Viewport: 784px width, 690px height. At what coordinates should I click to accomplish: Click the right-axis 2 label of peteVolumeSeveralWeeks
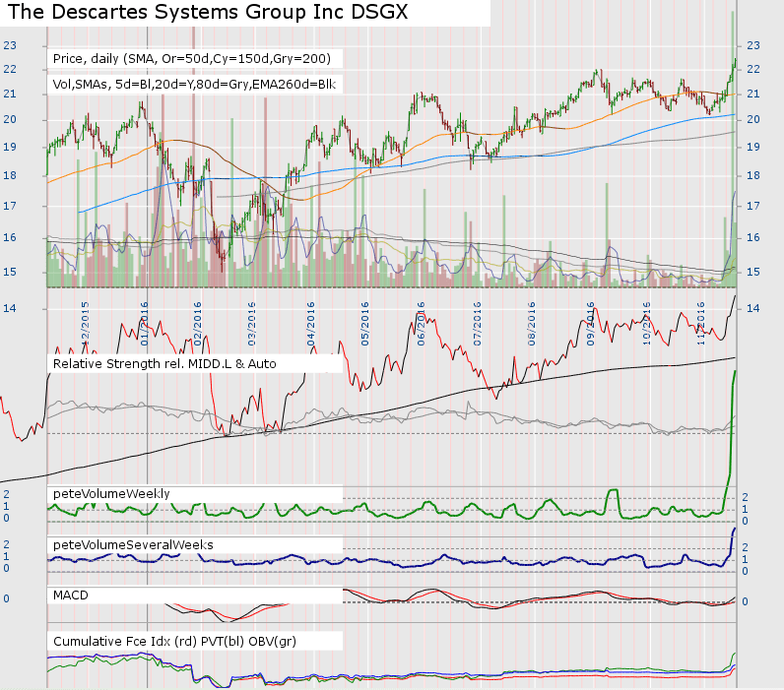(745, 547)
